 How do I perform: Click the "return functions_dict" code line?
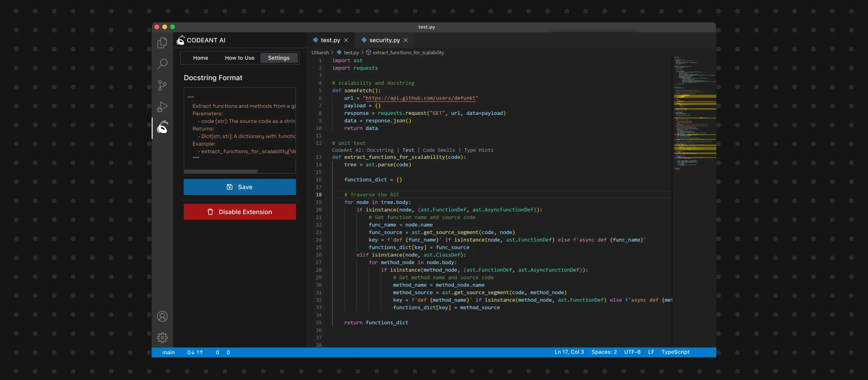[x=376, y=322]
